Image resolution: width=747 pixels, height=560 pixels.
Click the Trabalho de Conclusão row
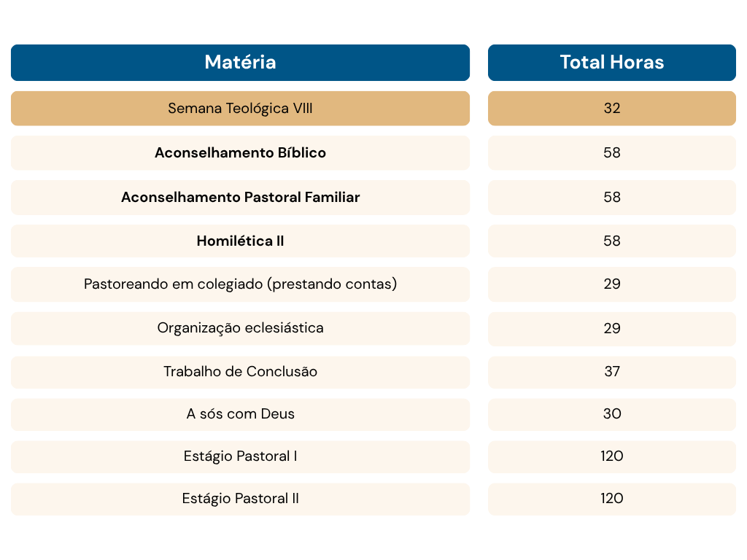tap(240, 372)
